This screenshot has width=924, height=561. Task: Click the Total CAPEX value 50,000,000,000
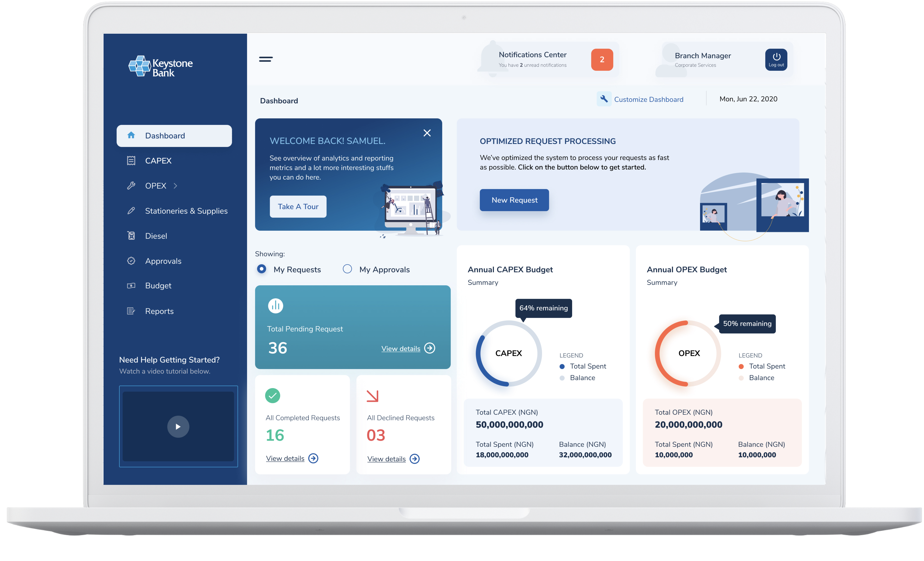(509, 425)
